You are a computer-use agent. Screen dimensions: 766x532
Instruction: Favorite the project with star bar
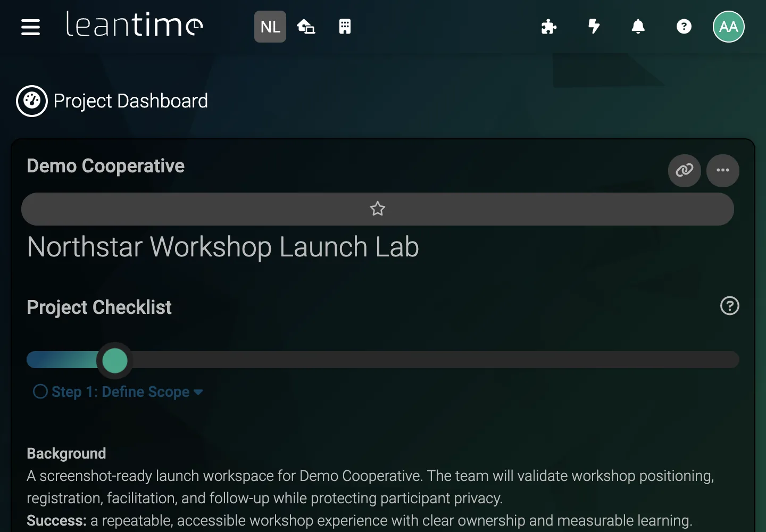pyautogui.click(x=378, y=209)
